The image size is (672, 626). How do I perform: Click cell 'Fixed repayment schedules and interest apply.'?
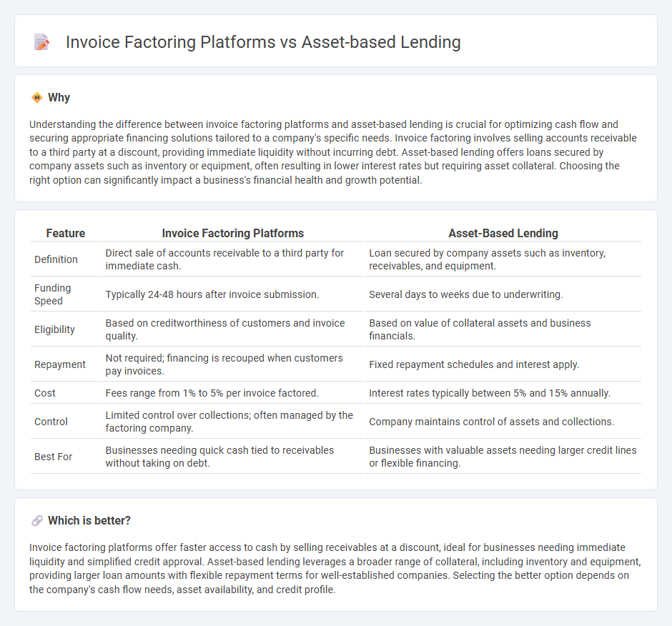(503, 364)
